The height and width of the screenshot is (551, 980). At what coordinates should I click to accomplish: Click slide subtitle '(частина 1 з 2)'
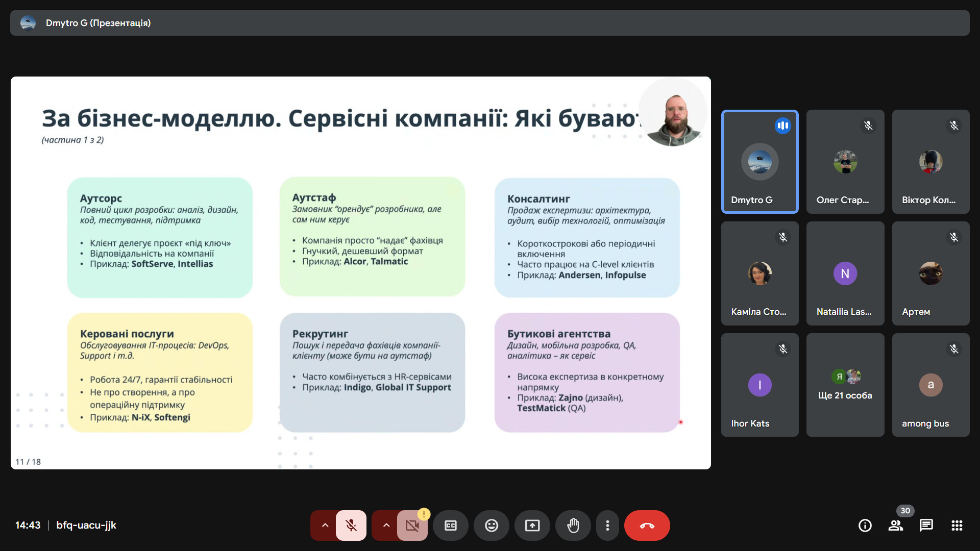[72, 140]
